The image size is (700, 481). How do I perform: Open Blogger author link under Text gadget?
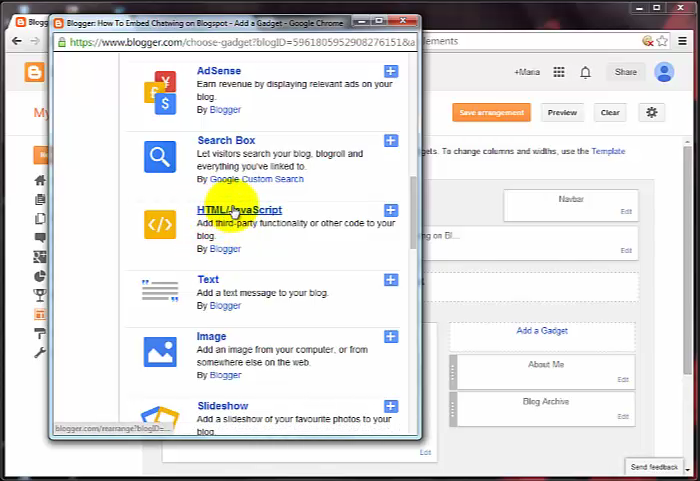tap(225, 305)
